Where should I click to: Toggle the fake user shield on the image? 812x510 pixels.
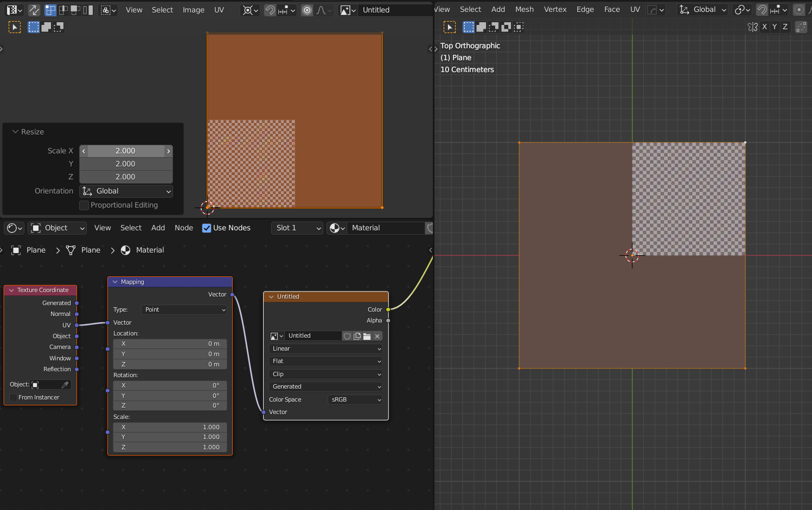point(347,336)
